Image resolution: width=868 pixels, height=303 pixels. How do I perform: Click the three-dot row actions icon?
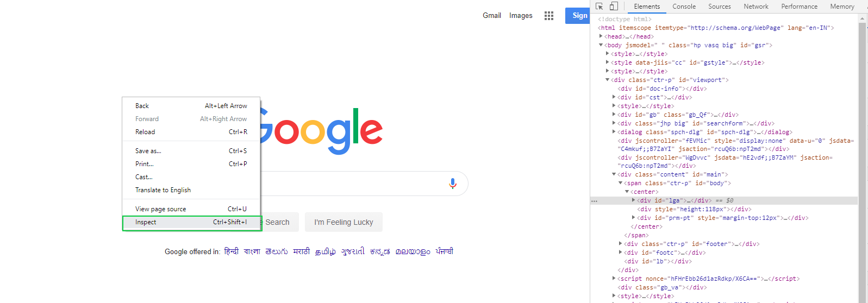point(594,201)
